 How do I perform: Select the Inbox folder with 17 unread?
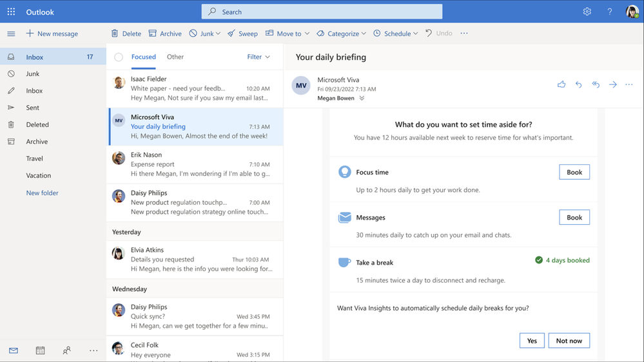pyautogui.click(x=53, y=57)
